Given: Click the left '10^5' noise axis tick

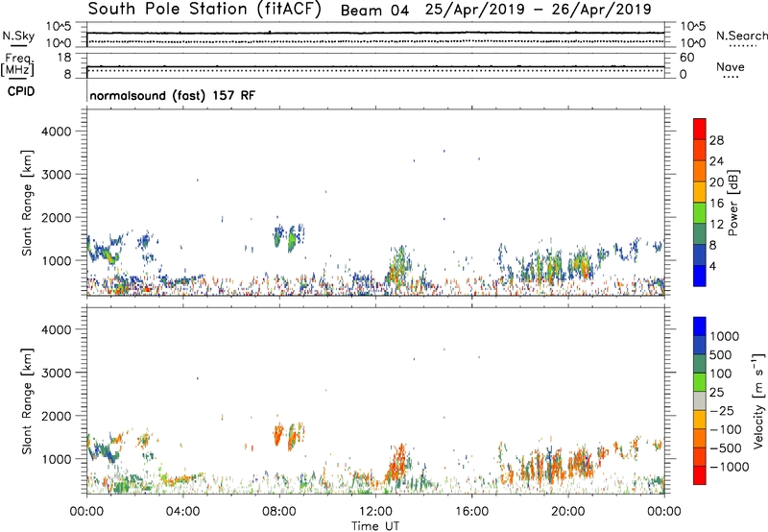Looking at the screenshot, I should pyautogui.click(x=59, y=26).
